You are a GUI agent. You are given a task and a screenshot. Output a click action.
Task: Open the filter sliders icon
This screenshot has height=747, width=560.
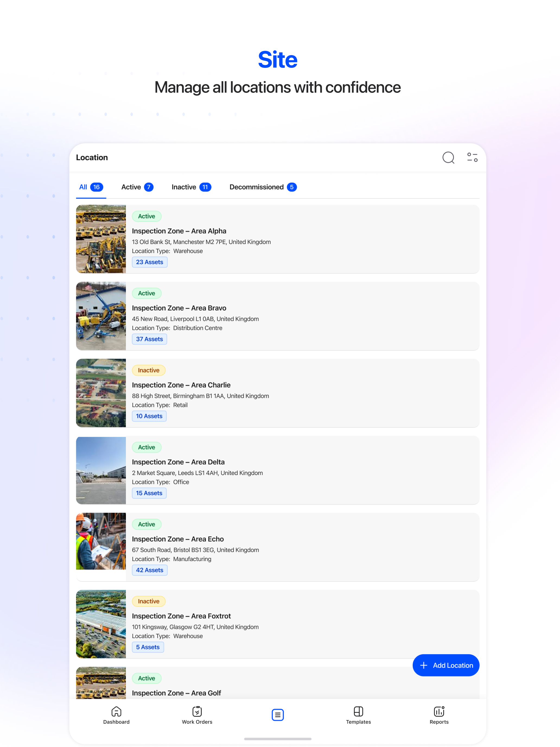coord(472,157)
